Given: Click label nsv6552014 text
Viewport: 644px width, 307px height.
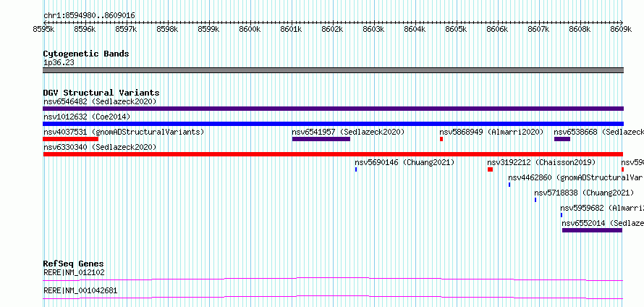Looking at the screenshot, I should [x=603, y=223].
